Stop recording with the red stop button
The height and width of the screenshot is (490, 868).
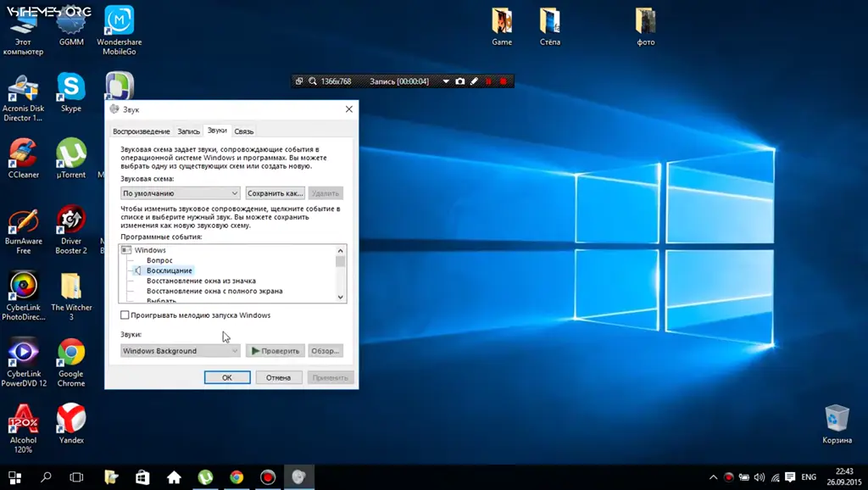(x=504, y=81)
